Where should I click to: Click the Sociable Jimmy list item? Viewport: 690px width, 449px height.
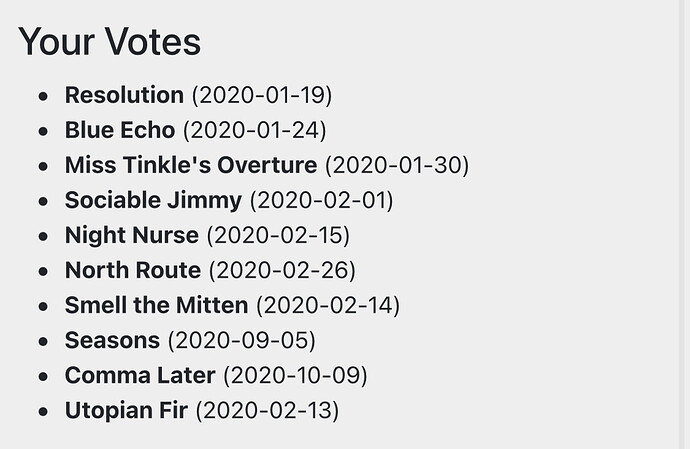coord(153,200)
